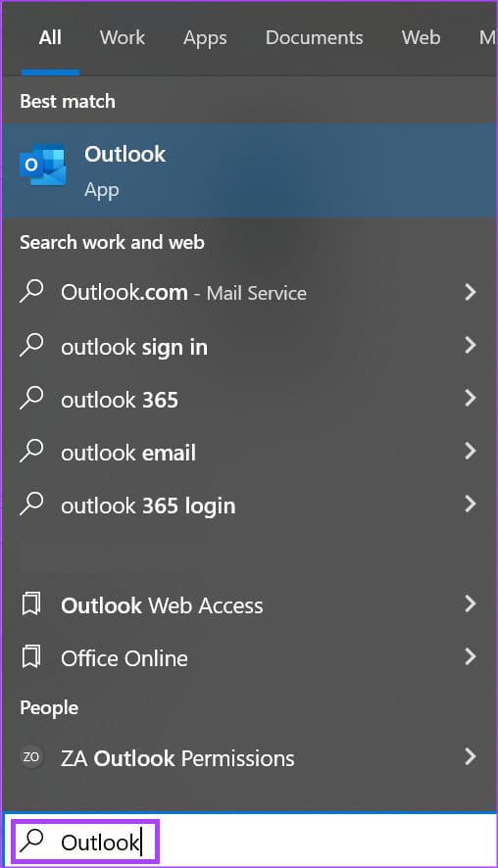Click the magnifier icon next to outlook 365
The image size is (498, 868).
[x=31, y=398]
